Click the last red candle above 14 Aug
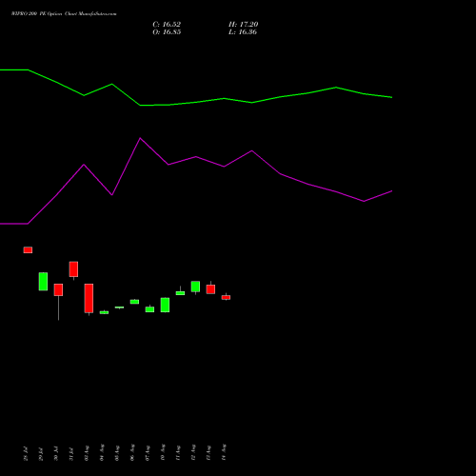 coord(226,297)
